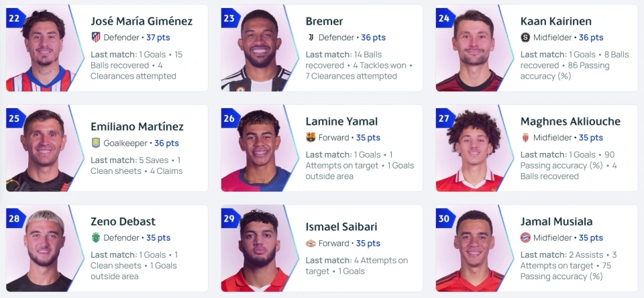Open Maghnes Akliouche's player card name
Viewport: 644px width, 298px height.
coord(570,121)
